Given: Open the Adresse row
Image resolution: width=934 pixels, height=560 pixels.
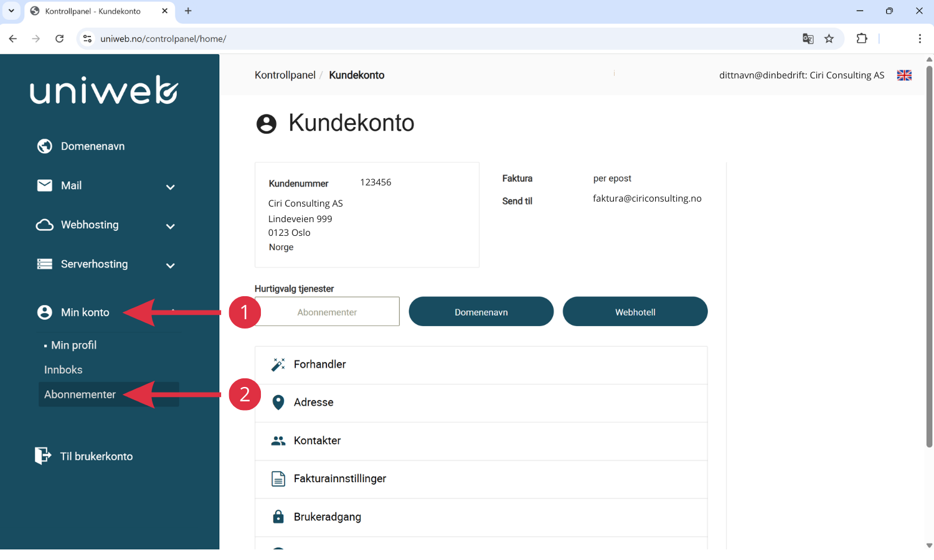Looking at the screenshot, I should pyautogui.click(x=481, y=403).
